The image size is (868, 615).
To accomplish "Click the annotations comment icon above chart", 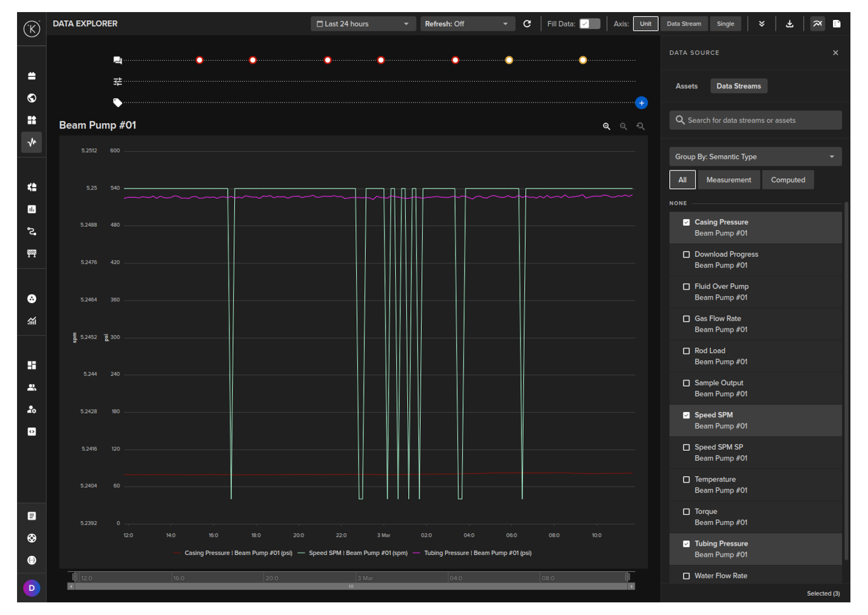I will (x=118, y=60).
